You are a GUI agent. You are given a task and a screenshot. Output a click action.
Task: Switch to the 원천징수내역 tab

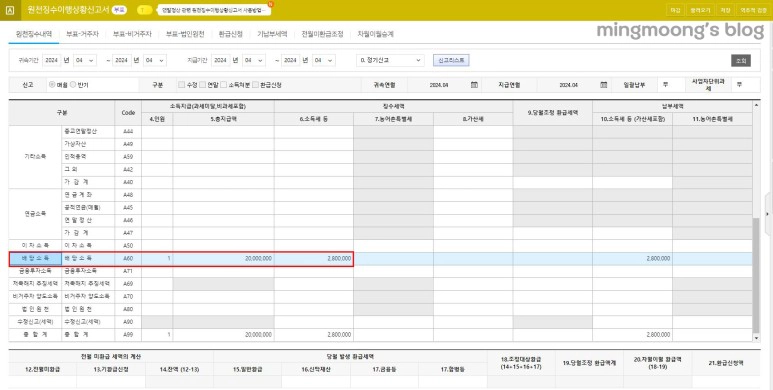coord(34,35)
